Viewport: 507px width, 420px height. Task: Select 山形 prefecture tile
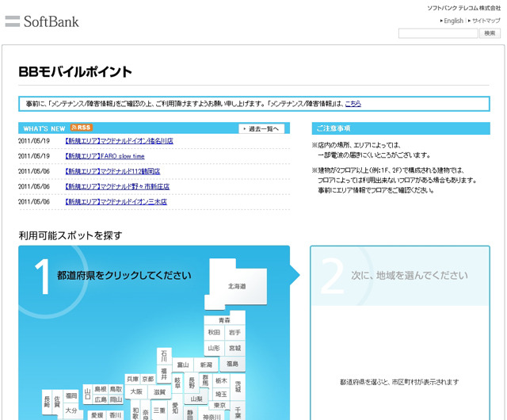pos(214,348)
